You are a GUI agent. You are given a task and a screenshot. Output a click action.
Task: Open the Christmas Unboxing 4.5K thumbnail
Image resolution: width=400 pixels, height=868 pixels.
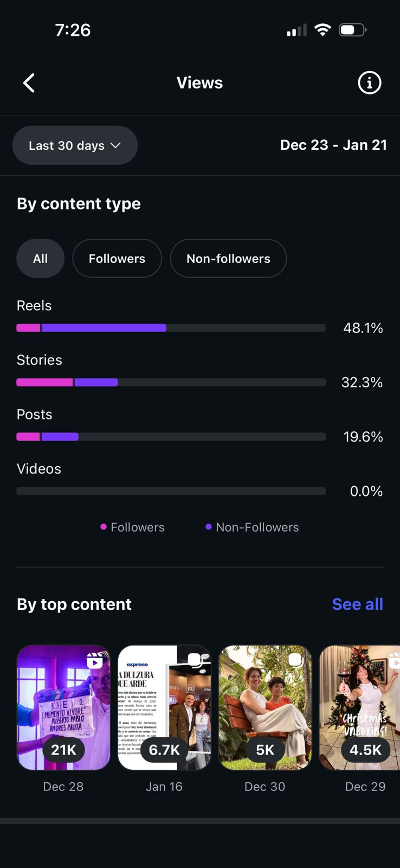coord(360,707)
